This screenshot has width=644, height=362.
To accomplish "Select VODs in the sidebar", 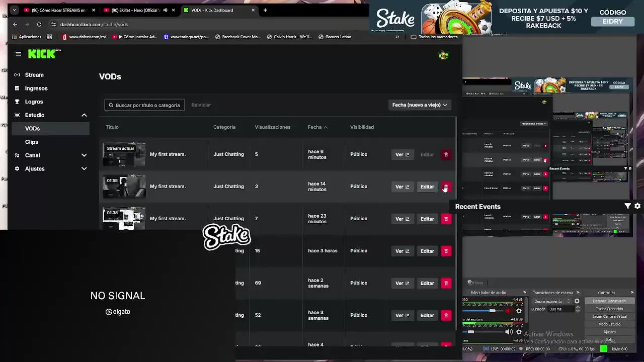I will [x=50, y=129].
